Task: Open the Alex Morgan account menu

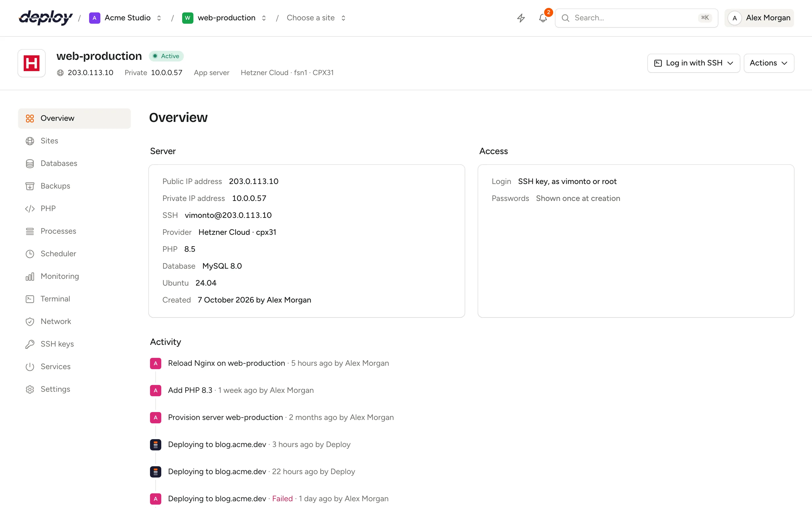Action: 759,18
